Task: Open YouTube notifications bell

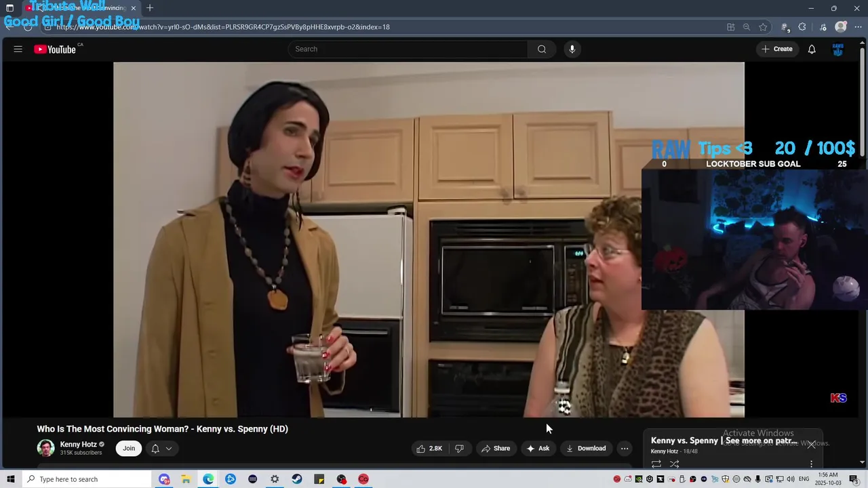Action: [812, 49]
